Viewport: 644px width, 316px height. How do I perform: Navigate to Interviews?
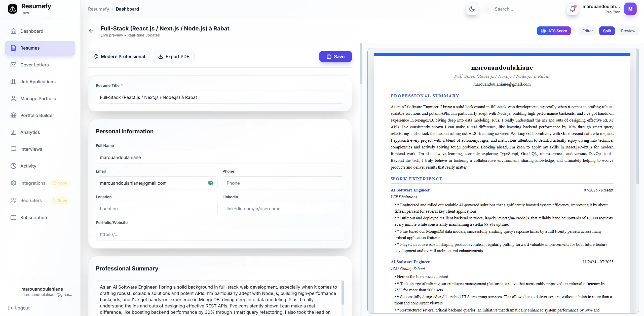pos(40,149)
